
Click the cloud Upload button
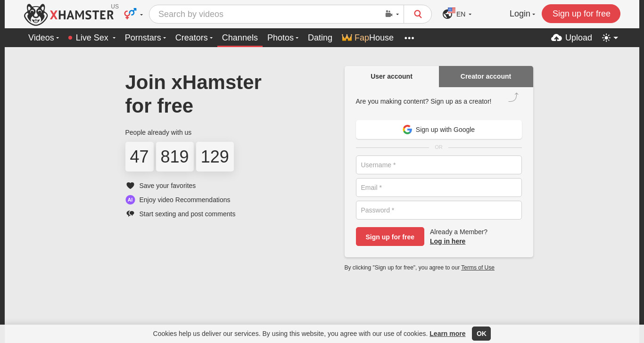pos(571,38)
